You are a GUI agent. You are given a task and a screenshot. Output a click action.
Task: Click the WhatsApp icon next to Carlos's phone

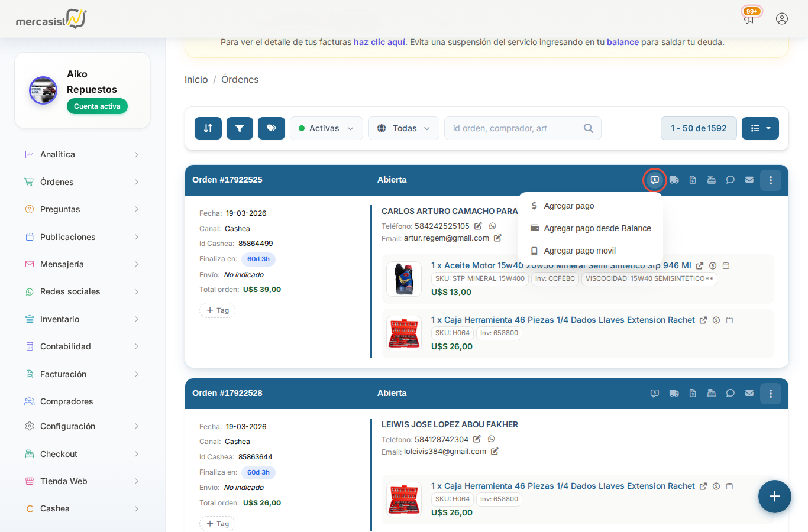(492, 226)
